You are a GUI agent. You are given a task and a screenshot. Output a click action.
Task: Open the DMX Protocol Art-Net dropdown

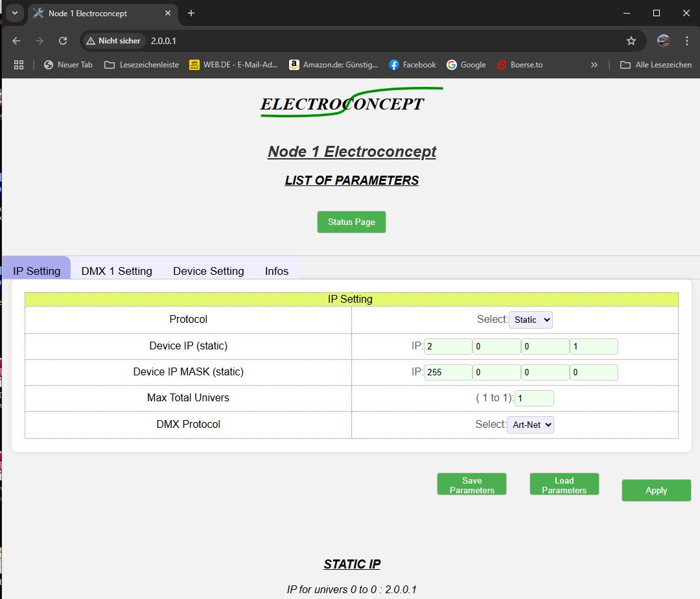(531, 425)
